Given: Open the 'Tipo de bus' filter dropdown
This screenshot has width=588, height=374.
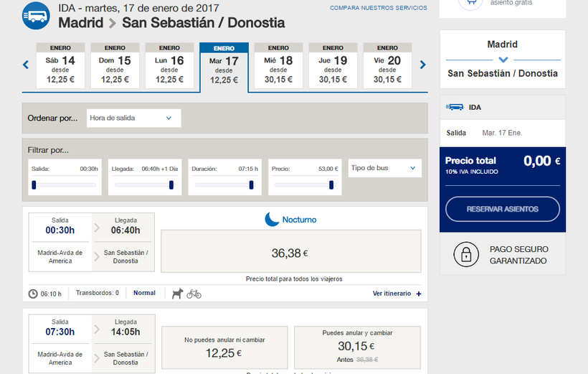Looking at the screenshot, I should pos(384,168).
